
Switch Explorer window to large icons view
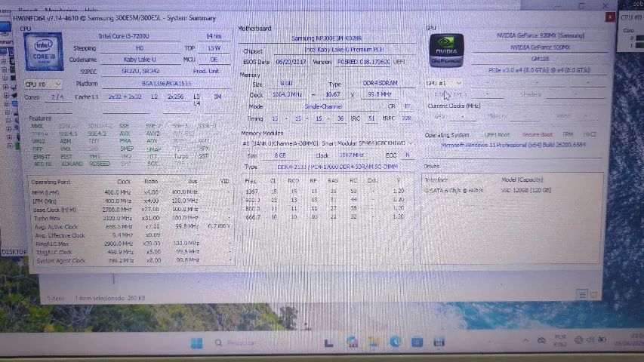593,294
